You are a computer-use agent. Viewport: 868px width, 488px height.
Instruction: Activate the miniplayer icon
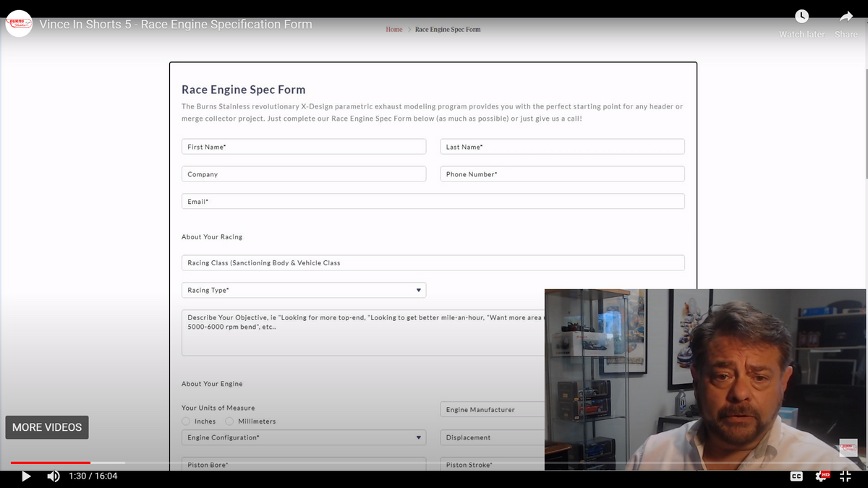click(845, 476)
